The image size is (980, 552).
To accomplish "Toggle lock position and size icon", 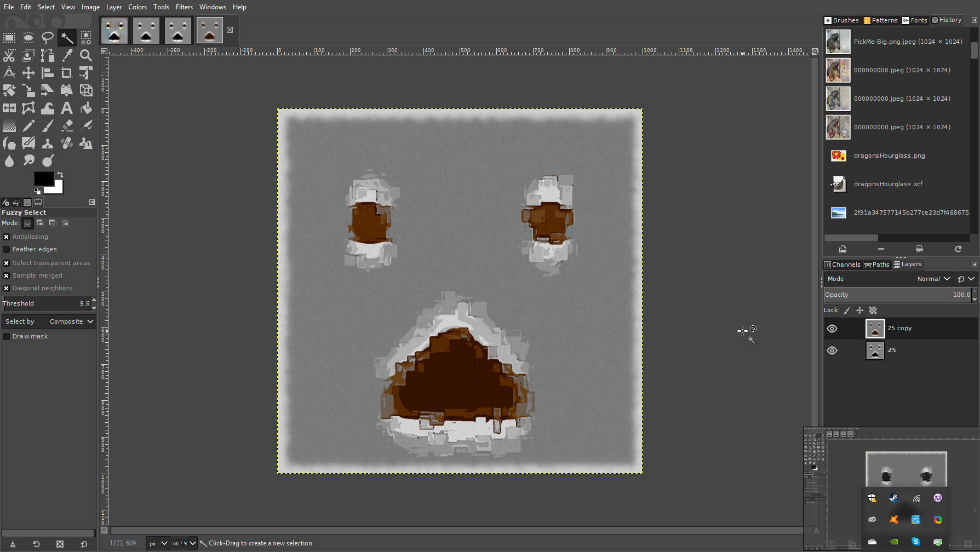I will point(859,311).
